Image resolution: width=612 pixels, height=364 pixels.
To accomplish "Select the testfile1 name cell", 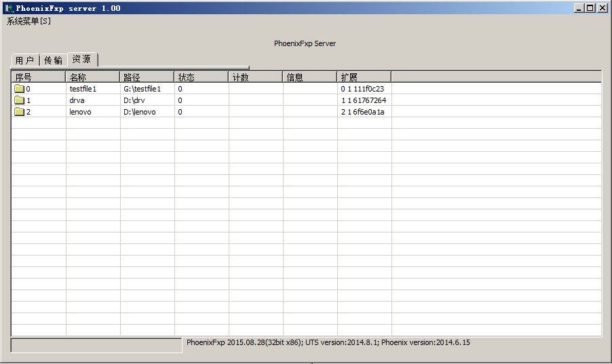I will pos(83,89).
